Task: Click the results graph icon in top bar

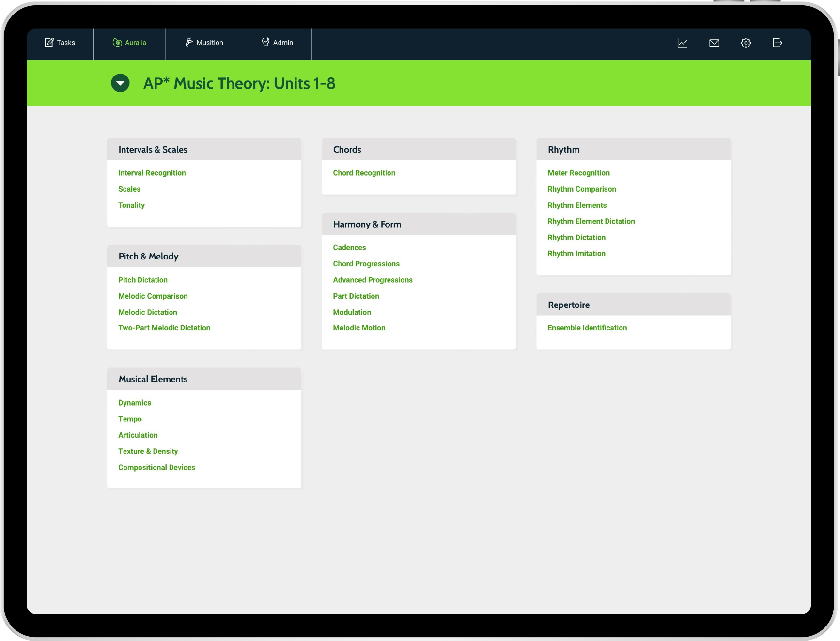Action: tap(682, 43)
